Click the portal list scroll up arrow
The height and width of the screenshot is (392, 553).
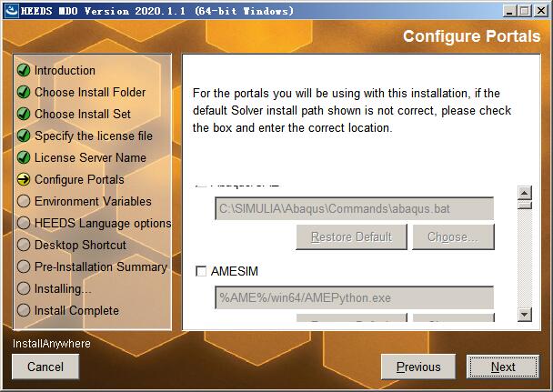click(x=525, y=193)
